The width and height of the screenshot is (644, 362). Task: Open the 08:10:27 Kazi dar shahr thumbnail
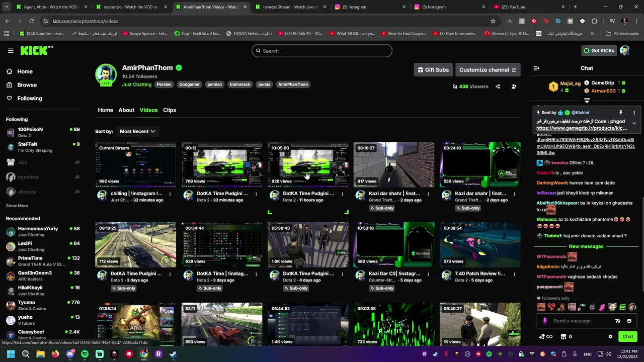394,165
